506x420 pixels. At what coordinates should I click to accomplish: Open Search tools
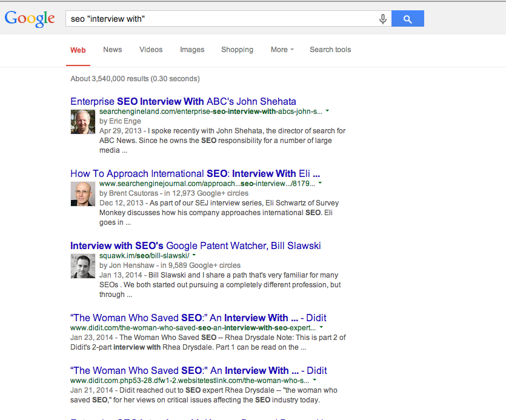pyautogui.click(x=330, y=50)
